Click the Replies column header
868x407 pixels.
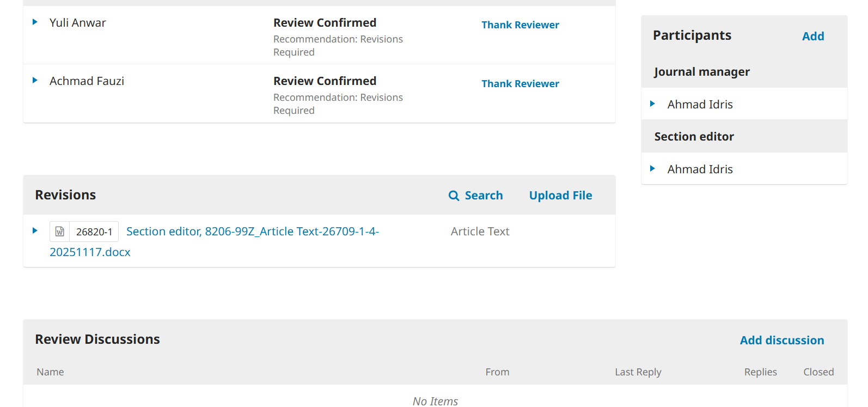click(x=760, y=372)
